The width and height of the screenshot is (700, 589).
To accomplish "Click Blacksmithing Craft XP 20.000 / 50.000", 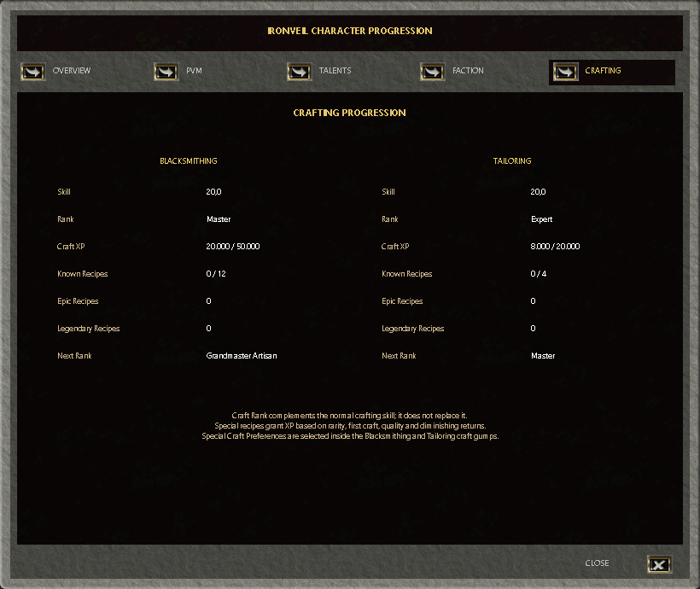I will pos(232,247).
